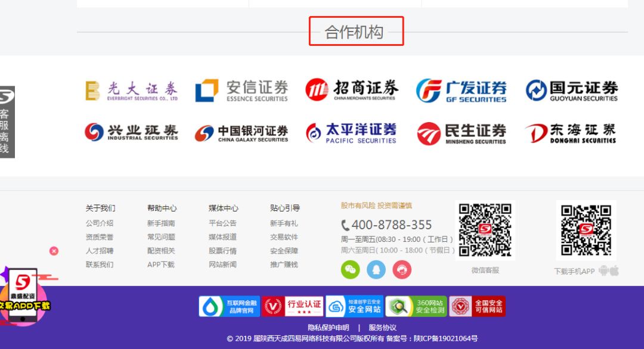Click the 微信客服 QR code
The width and height of the screenshot is (644, 349).
coord(484,229)
